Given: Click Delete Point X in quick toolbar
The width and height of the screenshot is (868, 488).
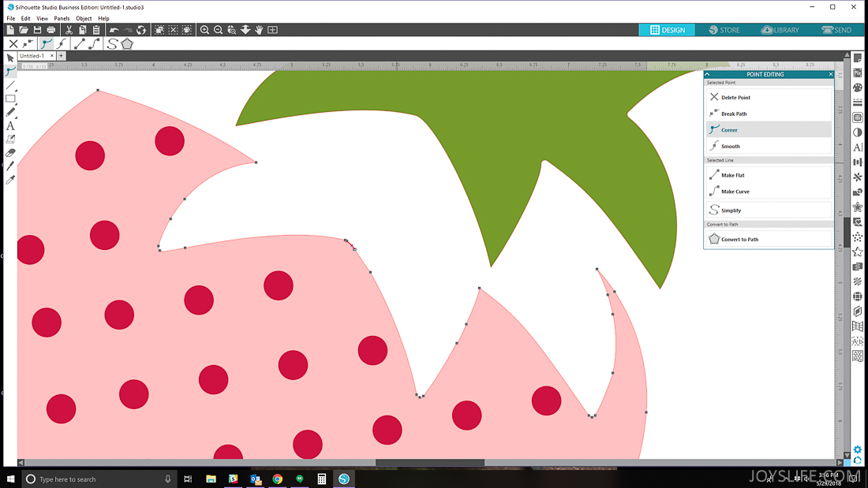Looking at the screenshot, I should coord(13,43).
